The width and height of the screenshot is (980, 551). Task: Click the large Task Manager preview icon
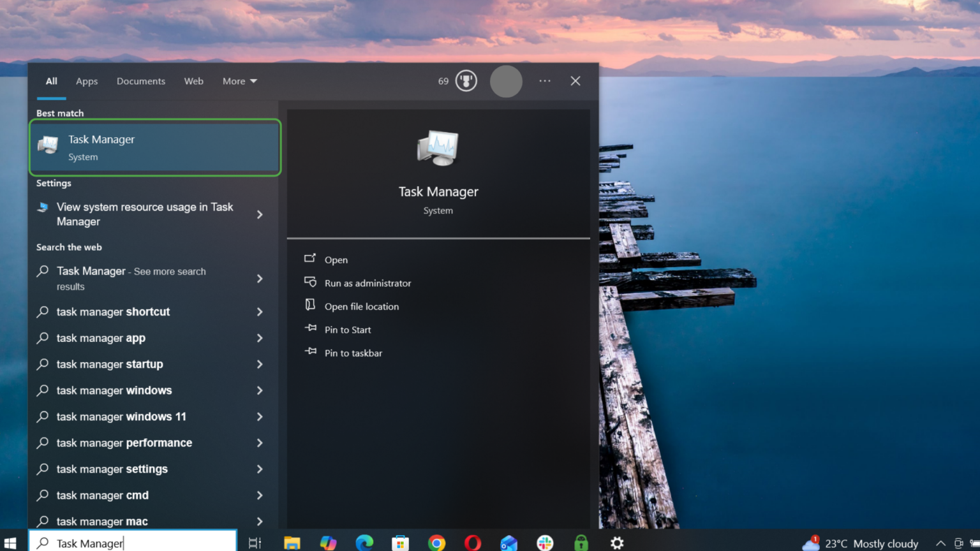(438, 148)
